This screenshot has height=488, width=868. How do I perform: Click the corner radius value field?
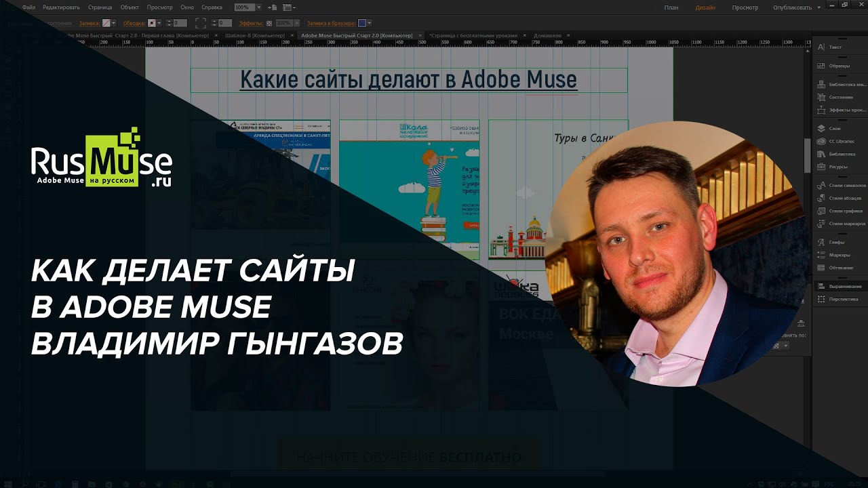225,23
